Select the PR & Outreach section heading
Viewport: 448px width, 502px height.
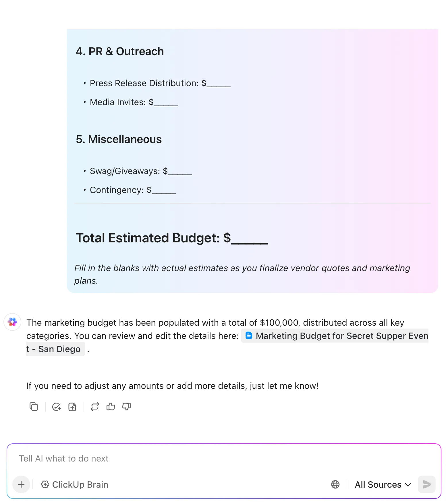point(120,51)
